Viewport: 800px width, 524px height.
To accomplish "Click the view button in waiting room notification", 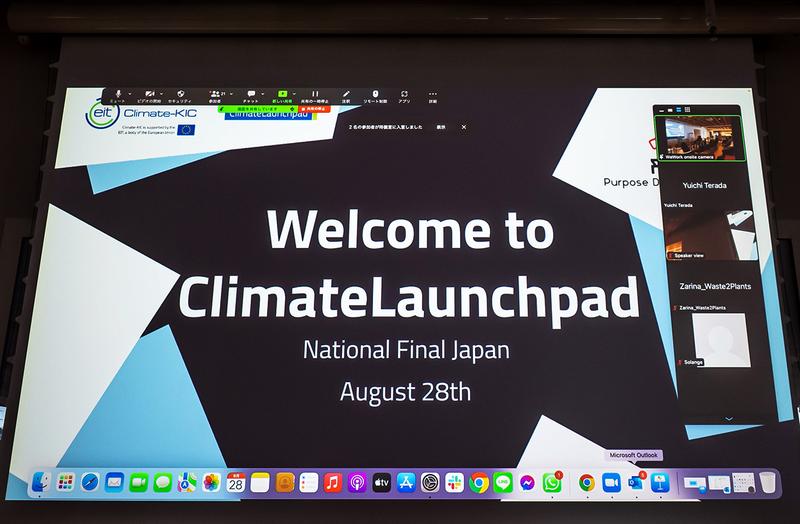I will 441,127.
